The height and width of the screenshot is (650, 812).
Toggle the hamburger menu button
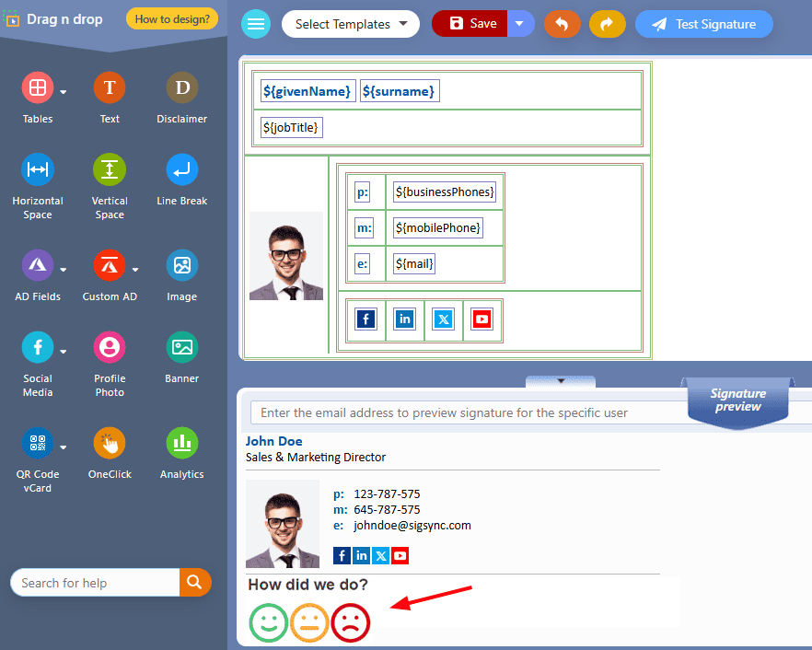click(x=256, y=24)
